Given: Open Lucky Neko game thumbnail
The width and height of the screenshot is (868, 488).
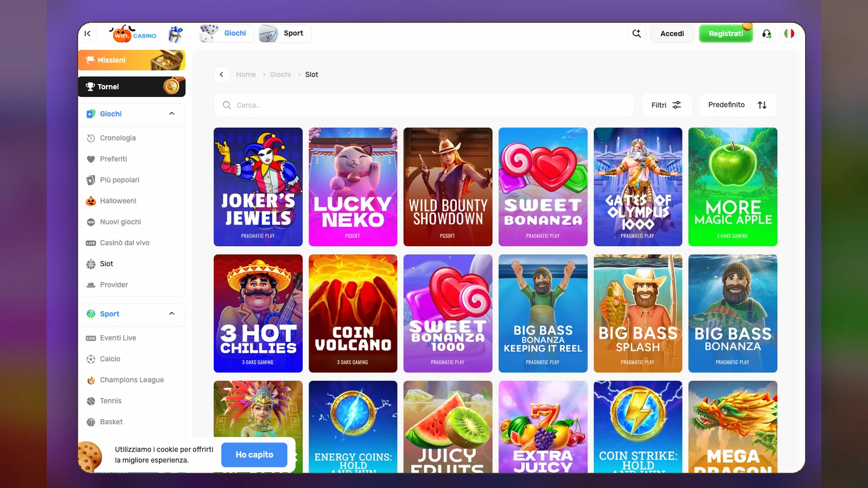Looking at the screenshot, I should coord(353,187).
